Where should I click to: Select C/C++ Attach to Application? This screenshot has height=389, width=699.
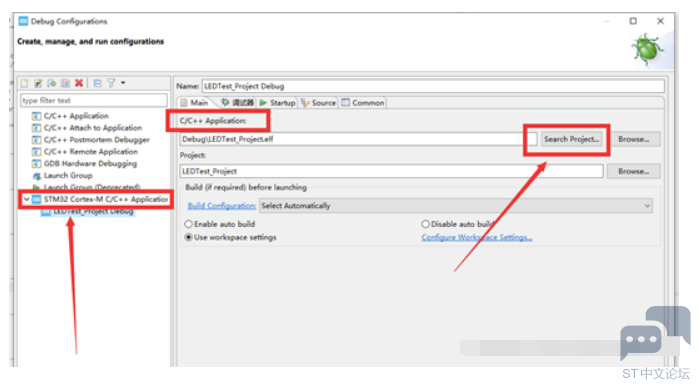pos(92,128)
